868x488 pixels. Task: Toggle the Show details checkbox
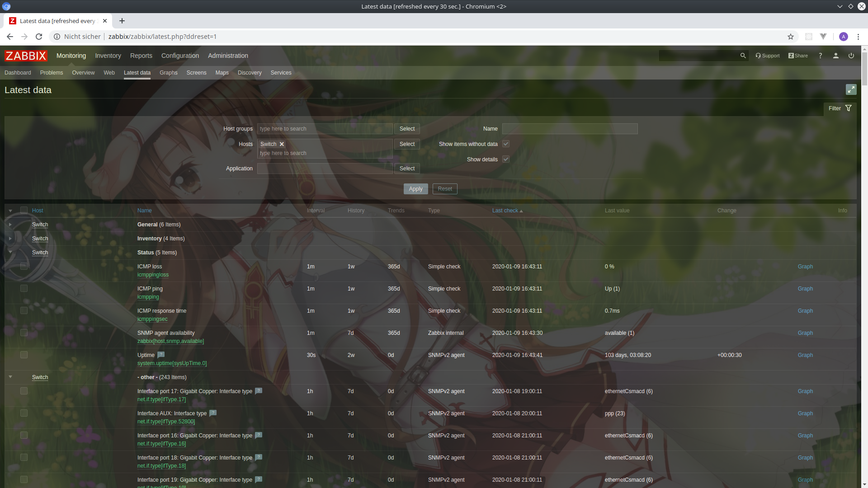click(x=506, y=160)
